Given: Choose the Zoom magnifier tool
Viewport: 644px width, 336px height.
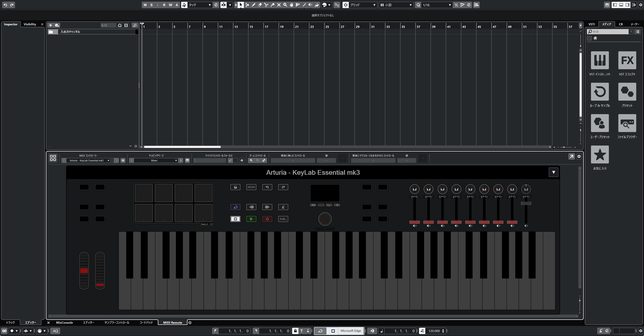Looking at the screenshot, I should pyautogui.click(x=285, y=5).
